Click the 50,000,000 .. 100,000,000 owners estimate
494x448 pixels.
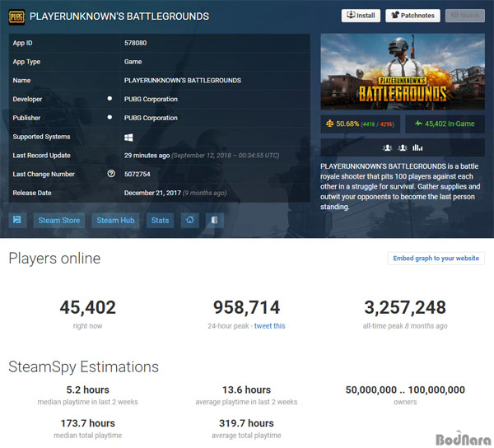coord(405,390)
